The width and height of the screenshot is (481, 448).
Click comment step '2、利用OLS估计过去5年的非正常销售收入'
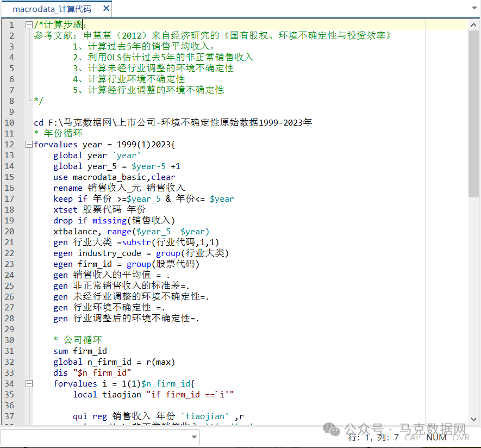pos(163,58)
